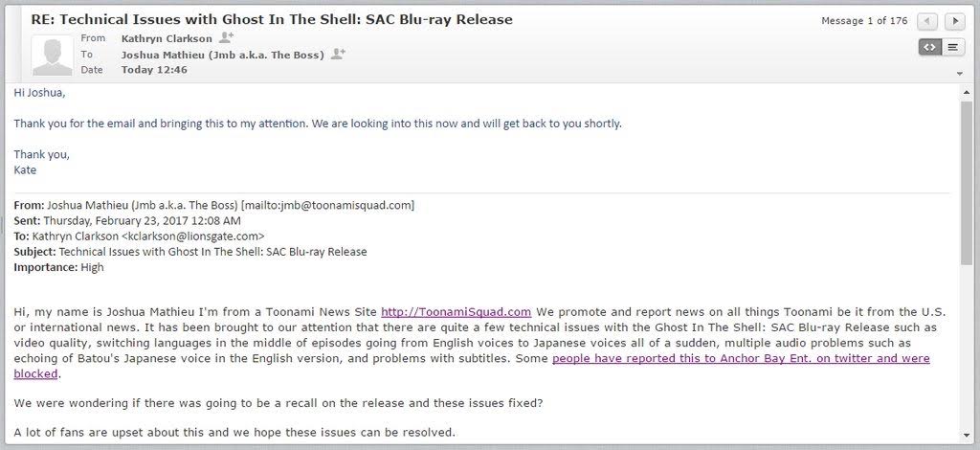Switch to HTML view with the angle-brackets toggle
980x450 pixels.
pyautogui.click(x=930, y=47)
